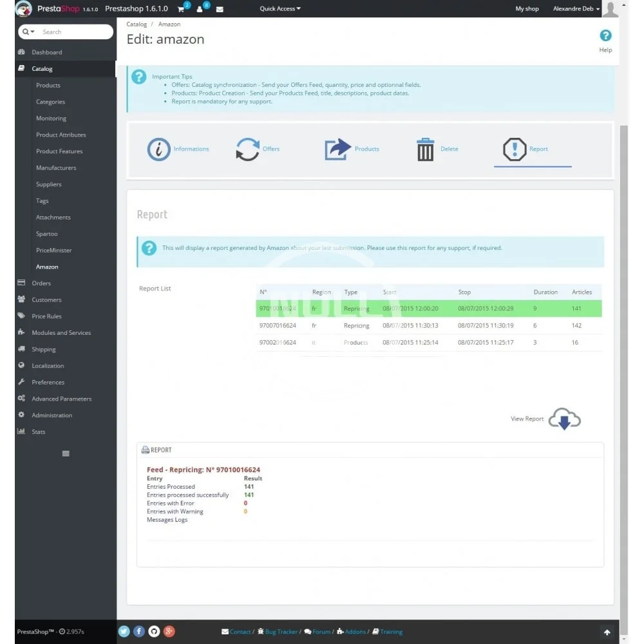Viewport: 644px width, 644px height.
Task: Click the sidebar Search input field
Action: [x=74, y=32]
